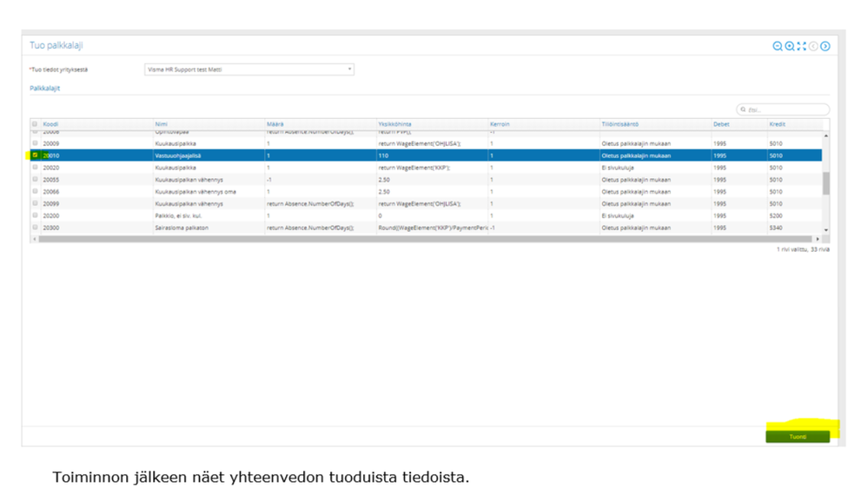Sort by the Koodi column header
The image size is (868, 495).
[x=50, y=124]
